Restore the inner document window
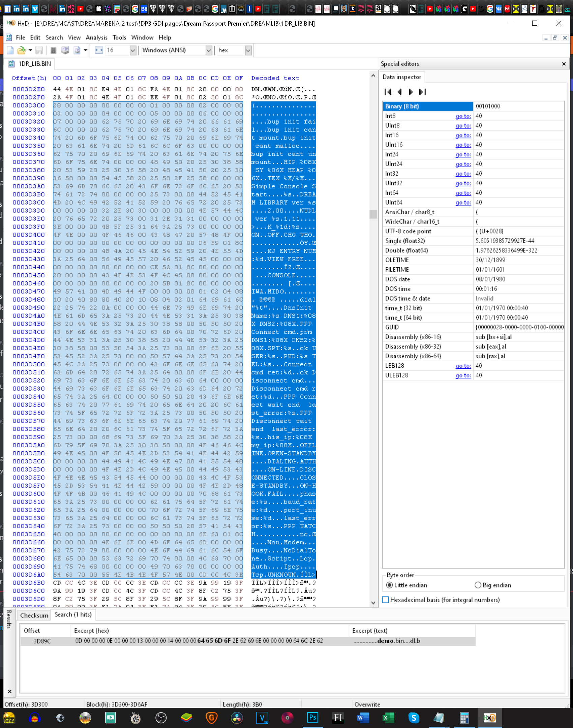Screen dimensions: 573x728 coord(555,38)
